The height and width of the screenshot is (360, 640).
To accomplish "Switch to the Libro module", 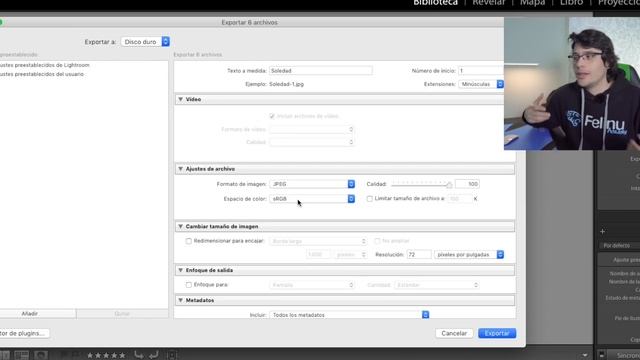I will 571,3.
